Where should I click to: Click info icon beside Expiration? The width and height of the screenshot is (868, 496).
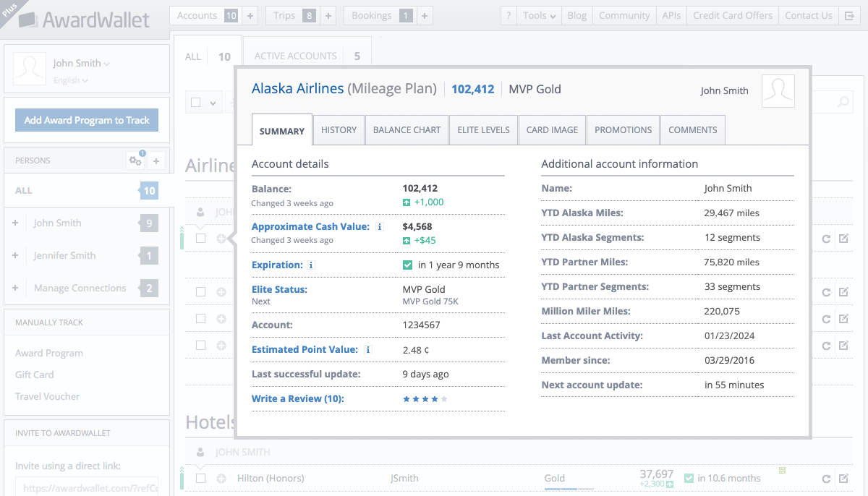[x=311, y=265]
